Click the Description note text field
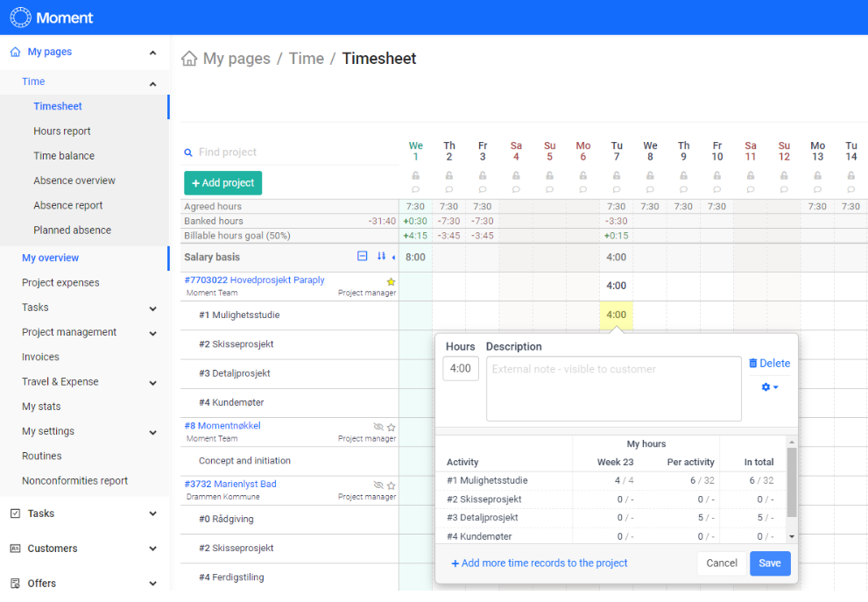868x602 pixels. (613, 389)
